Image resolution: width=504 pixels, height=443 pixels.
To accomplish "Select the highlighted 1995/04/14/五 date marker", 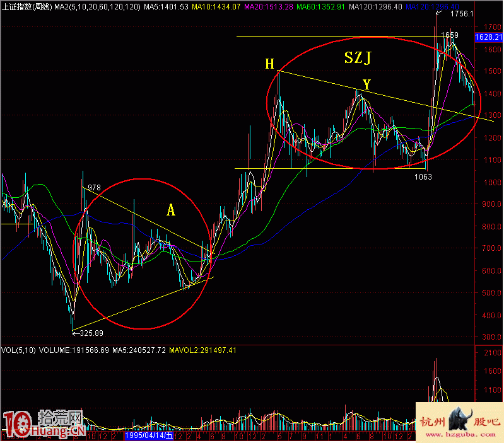I will point(149,435).
